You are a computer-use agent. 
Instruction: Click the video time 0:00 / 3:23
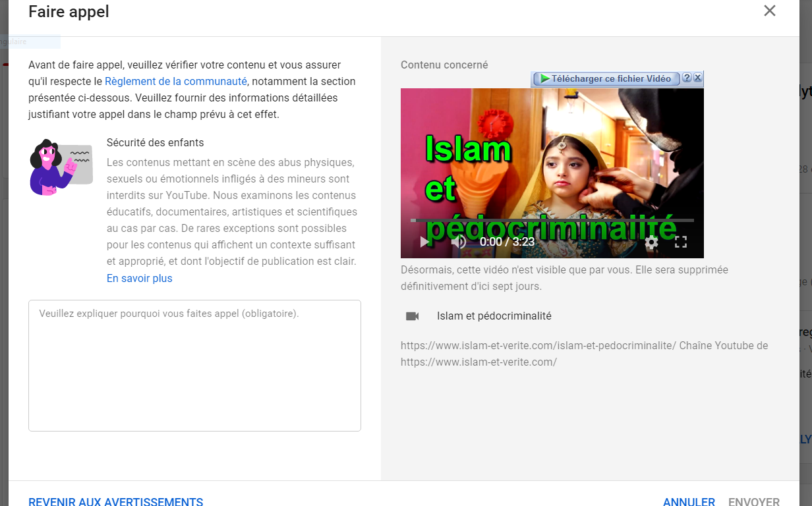click(x=507, y=242)
